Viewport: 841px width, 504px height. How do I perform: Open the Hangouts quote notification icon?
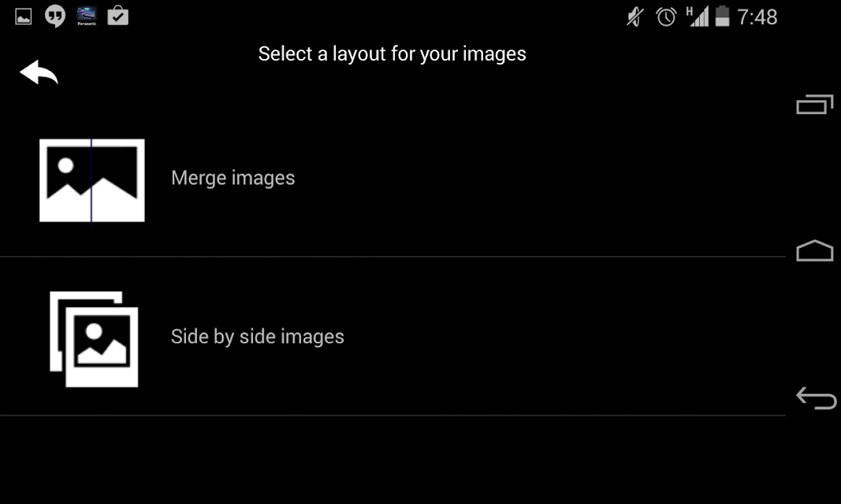(54, 16)
